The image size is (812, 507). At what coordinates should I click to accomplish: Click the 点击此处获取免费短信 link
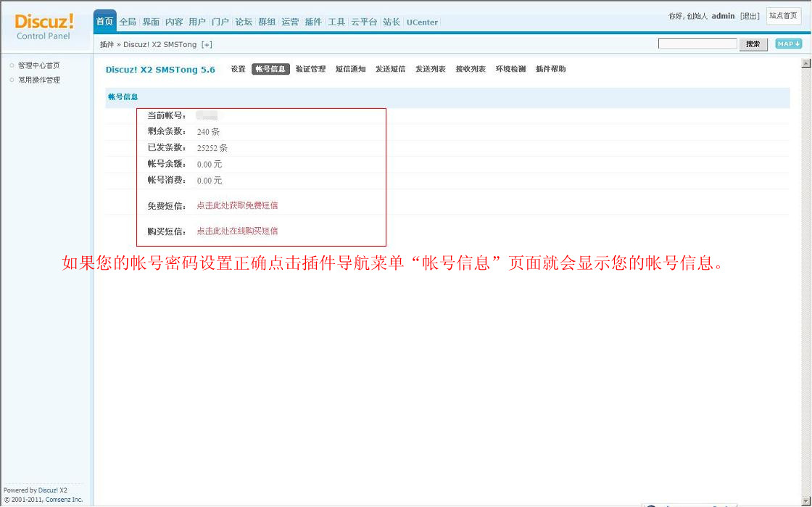(x=237, y=205)
